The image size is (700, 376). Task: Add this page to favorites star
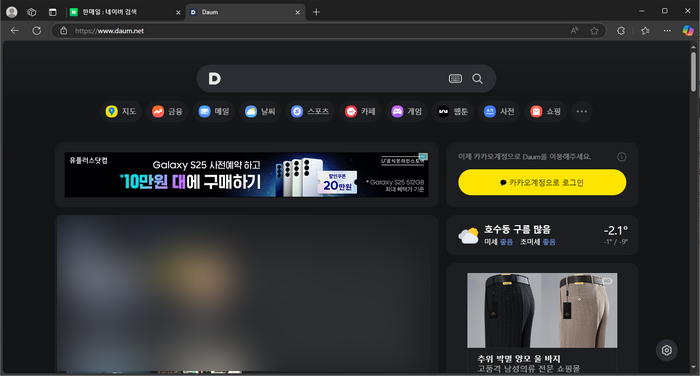(x=594, y=31)
